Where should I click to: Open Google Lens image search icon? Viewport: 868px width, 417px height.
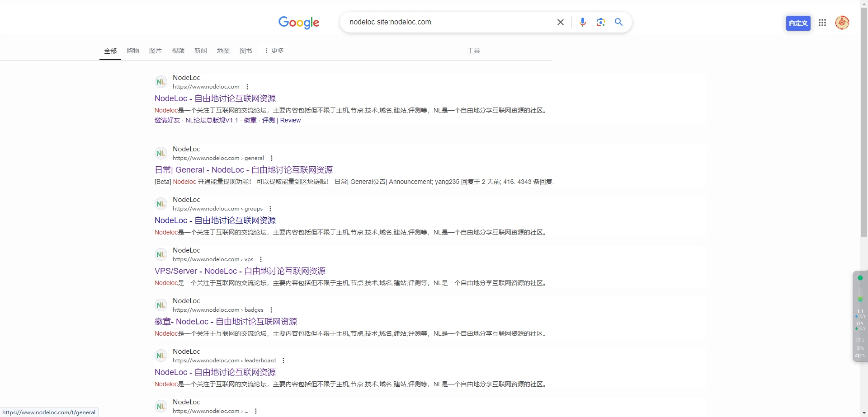click(601, 22)
